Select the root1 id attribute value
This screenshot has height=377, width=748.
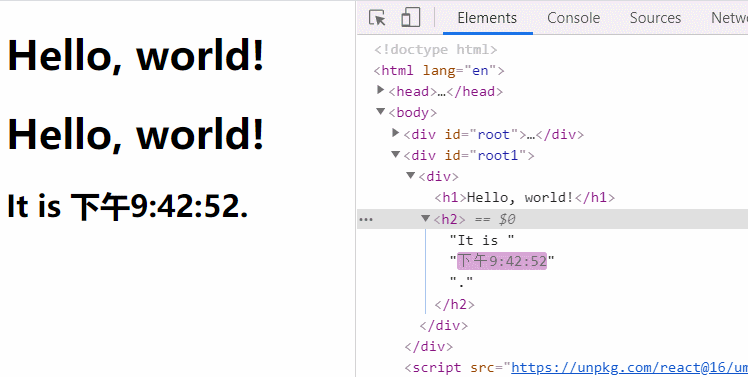(x=498, y=156)
